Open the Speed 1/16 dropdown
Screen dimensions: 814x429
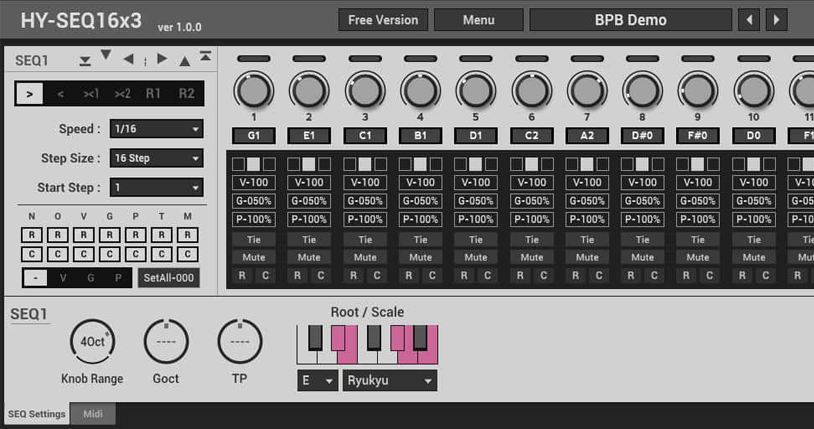156,129
